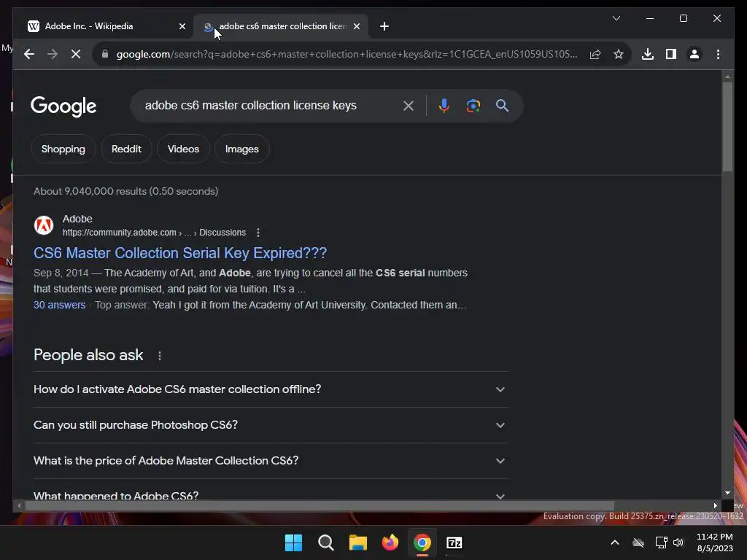Launch Firefox from the taskbar
Screen dimensions: 747x560
390,542
